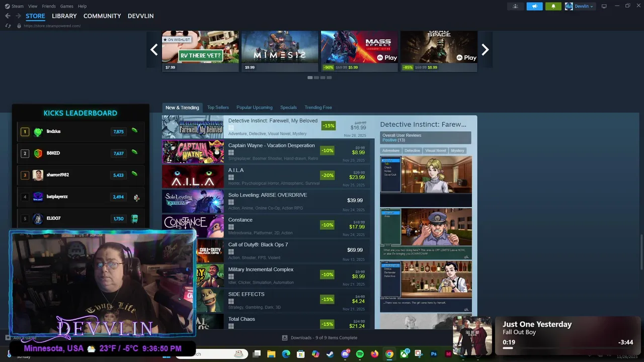
Task: Go to the COMMUNITY section
Action: click(x=102, y=16)
